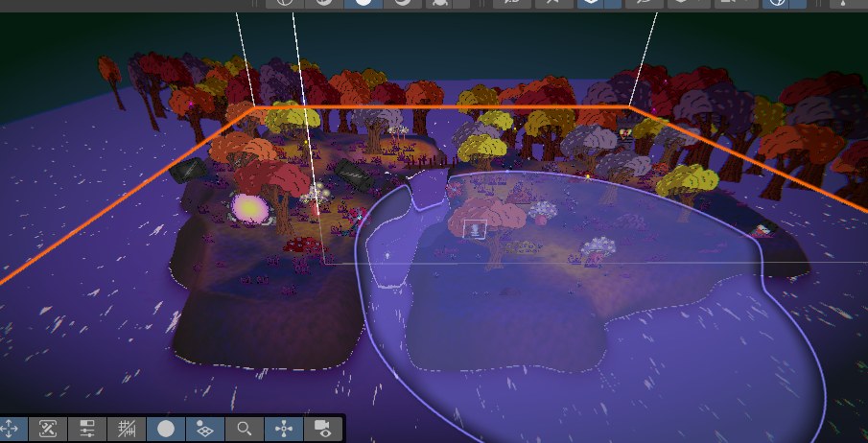Viewport: 868px width, 443px height.
Task: Click the white square gizmo icon in purple zone
Action: 475,229
